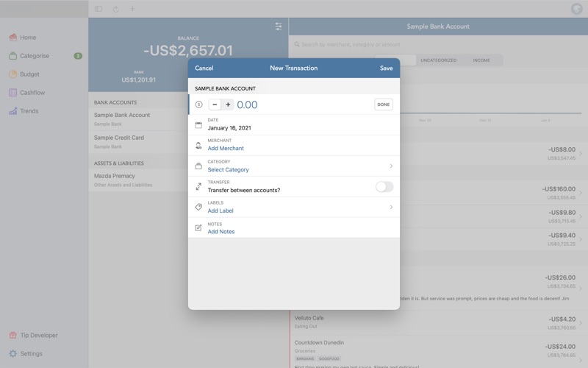Cancel the new transaction
Viewport: 588px width, 368px height.
pos(204,68)
